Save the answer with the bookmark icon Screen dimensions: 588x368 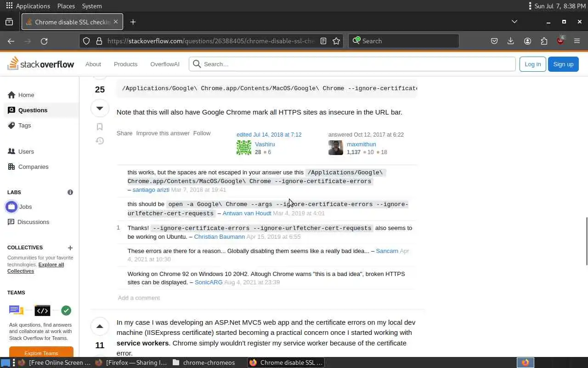tap(100, 127)
